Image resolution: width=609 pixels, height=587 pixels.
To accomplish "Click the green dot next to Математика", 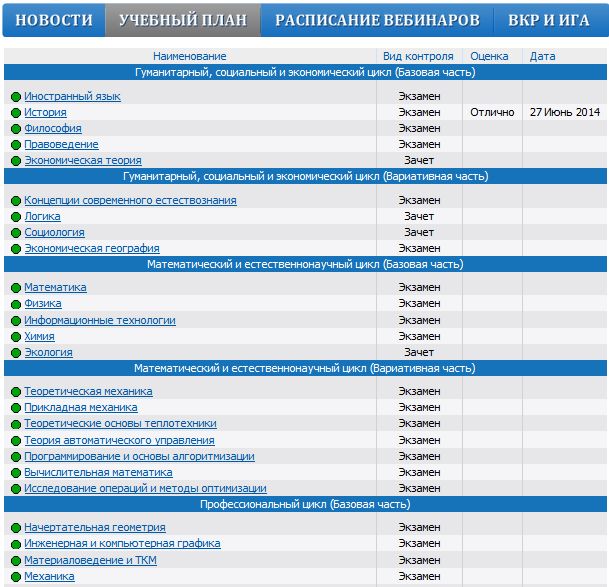I will (16, 288).
